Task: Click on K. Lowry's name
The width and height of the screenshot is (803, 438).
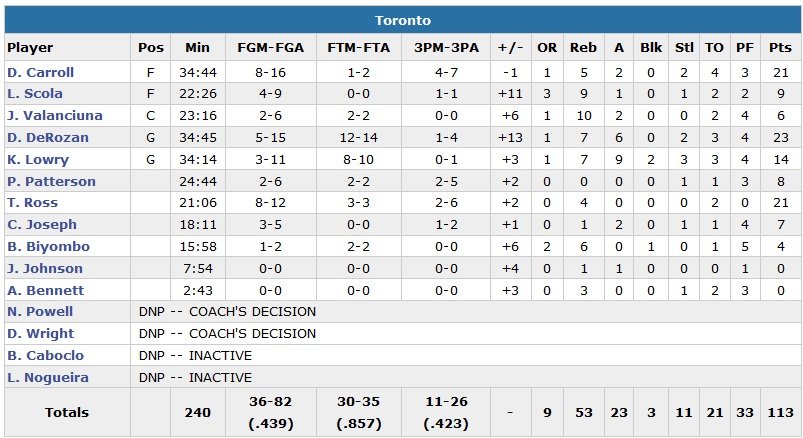Action: point(37,160)
